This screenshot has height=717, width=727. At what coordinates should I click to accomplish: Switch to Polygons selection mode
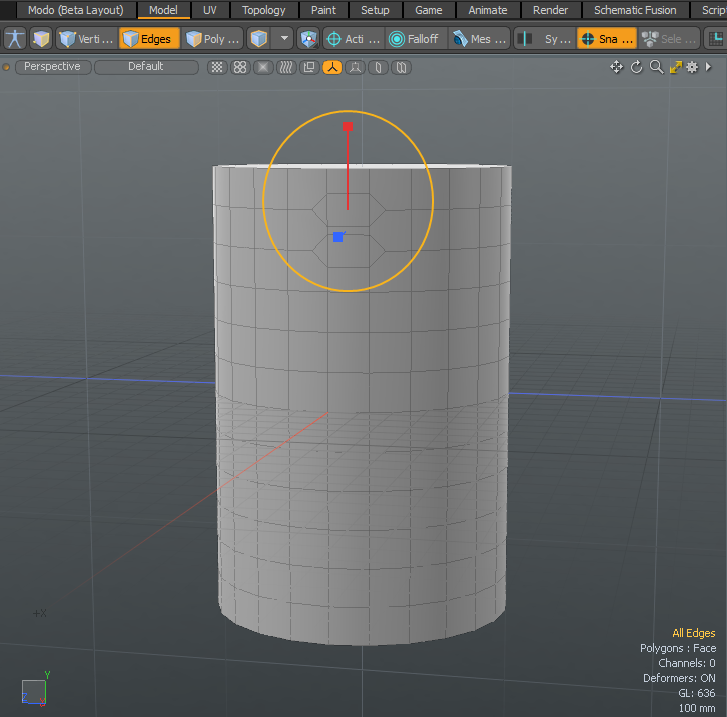(212, 39)
